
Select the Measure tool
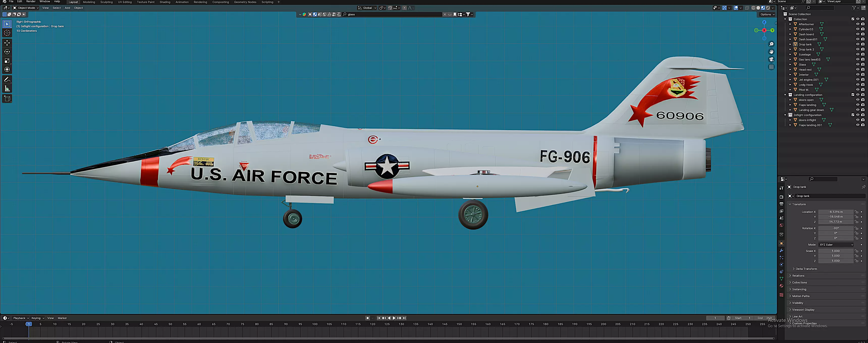[7, 89]
